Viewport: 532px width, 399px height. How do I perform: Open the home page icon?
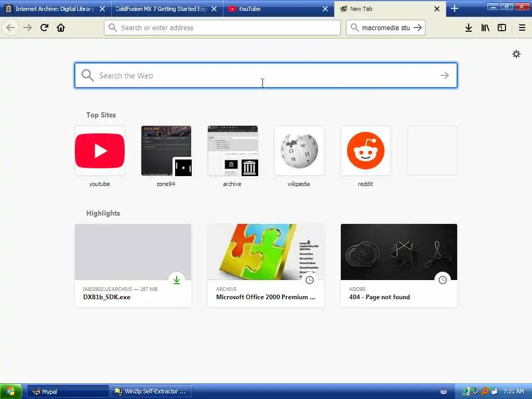click(x=61, y=28)
